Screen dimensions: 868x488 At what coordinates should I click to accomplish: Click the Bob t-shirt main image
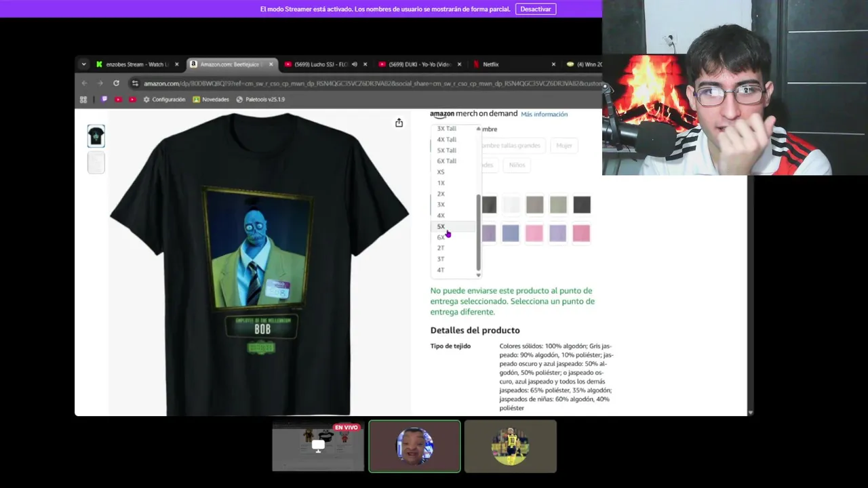click(x=259, y=263)
